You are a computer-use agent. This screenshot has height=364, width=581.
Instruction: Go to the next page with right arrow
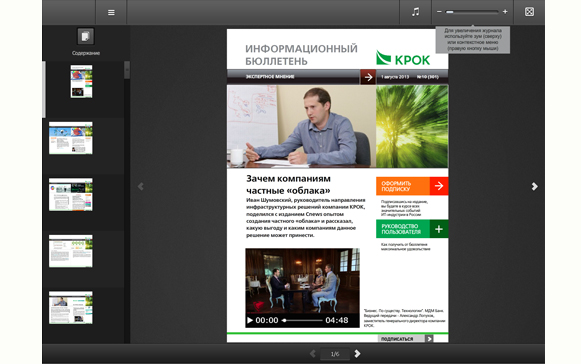[x=534, y=186]
